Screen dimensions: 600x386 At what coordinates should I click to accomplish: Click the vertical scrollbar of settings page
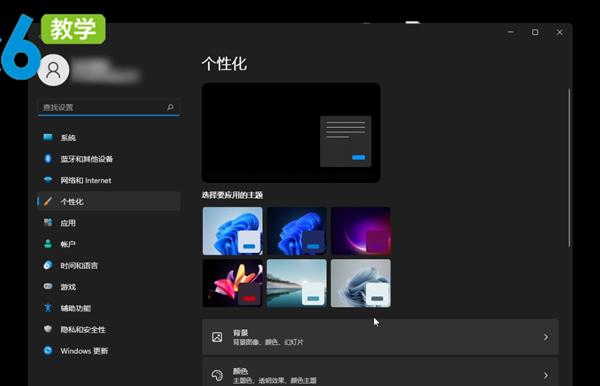(569, 168)
